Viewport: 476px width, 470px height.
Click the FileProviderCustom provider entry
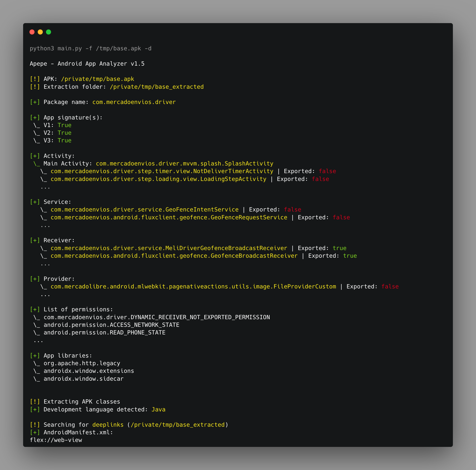pos(193,287)
